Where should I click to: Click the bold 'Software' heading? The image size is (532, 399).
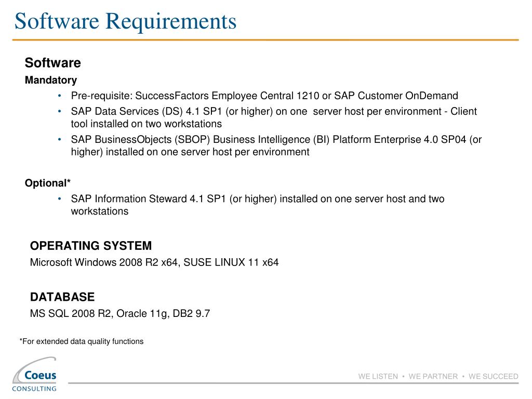(53, 63)
